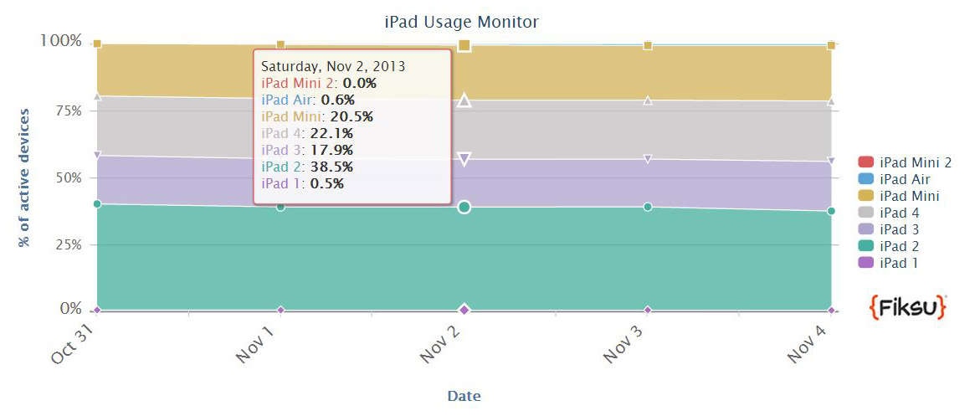The image size is (980, 416).
Task: Click the iPad 1 diamond marker on Nov 2
Action: click(464, 310)
